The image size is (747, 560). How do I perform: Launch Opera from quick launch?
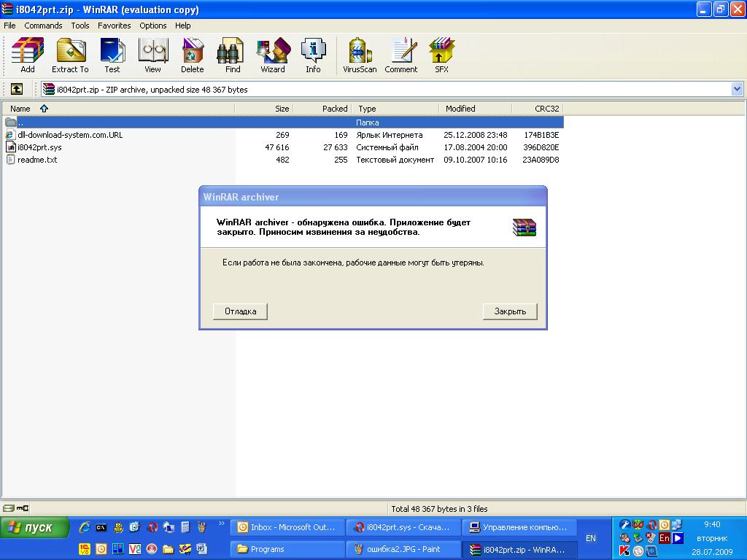tap(152, 526)
